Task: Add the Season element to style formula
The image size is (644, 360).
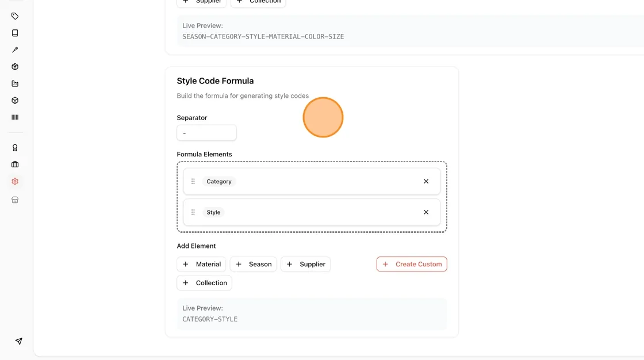Action: click(x=254, y=264)
